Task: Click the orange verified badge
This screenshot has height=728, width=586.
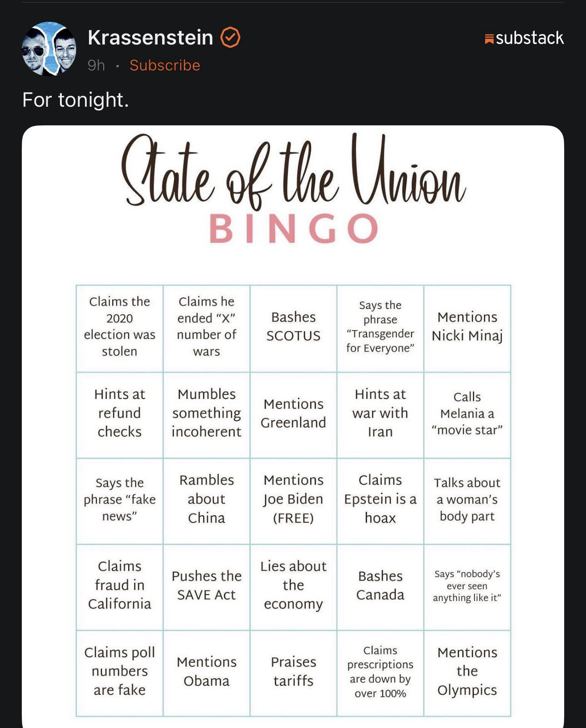Action: (230, 38)
